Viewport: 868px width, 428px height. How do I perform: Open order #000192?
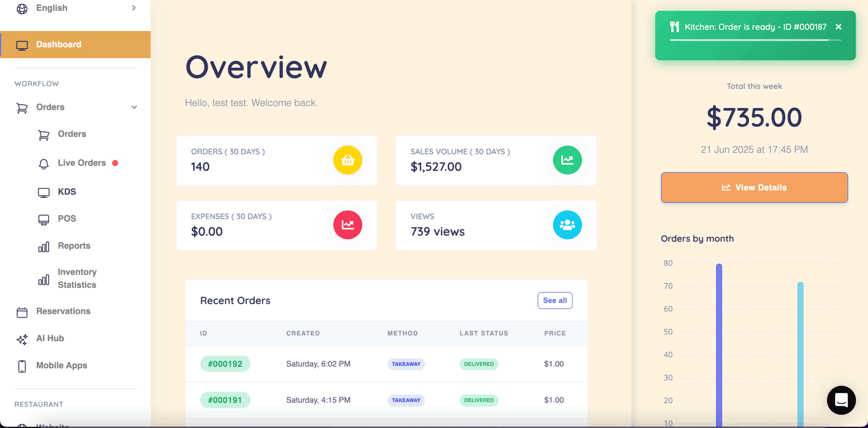coord(225,364)
